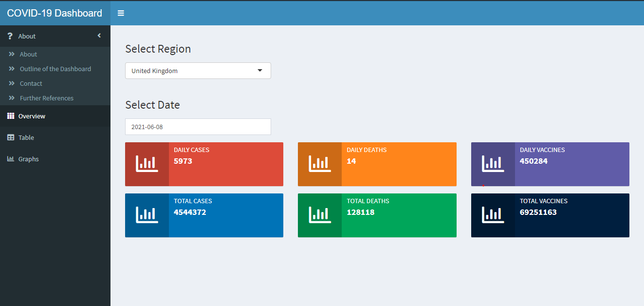This screenshot has height=306, width=644.
Task: Open the Contact page
Action: point(30,83)
